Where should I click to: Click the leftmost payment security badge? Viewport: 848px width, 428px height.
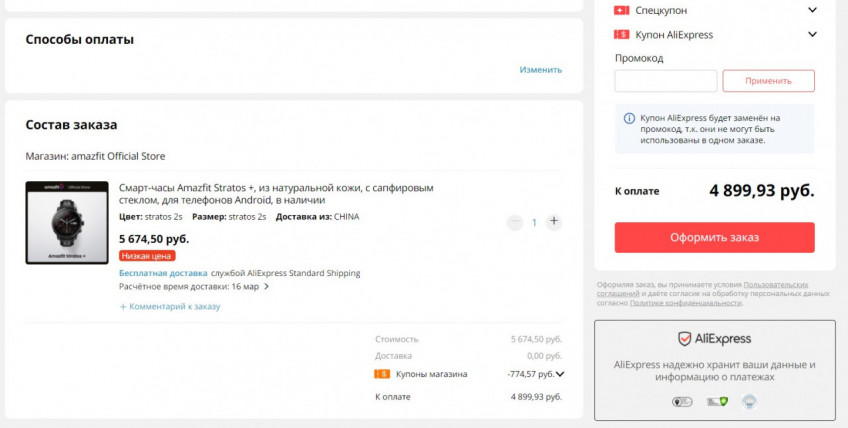(x=682, y=402)
